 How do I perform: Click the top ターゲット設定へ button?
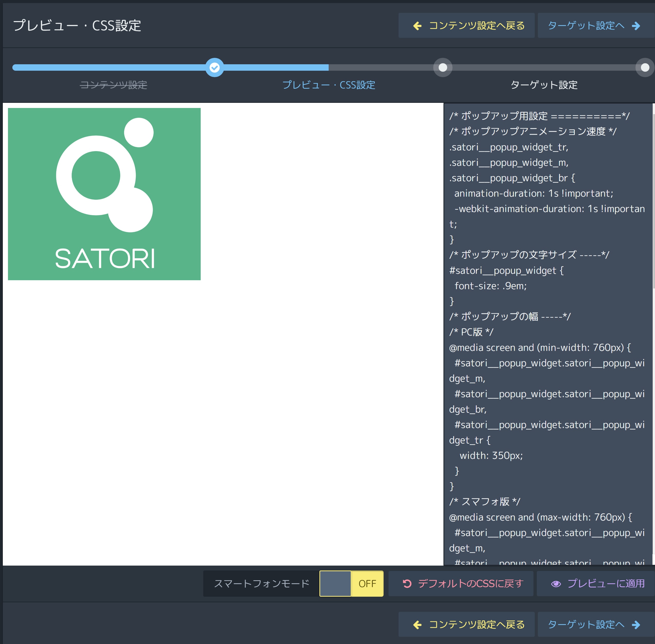coord(596,25)
